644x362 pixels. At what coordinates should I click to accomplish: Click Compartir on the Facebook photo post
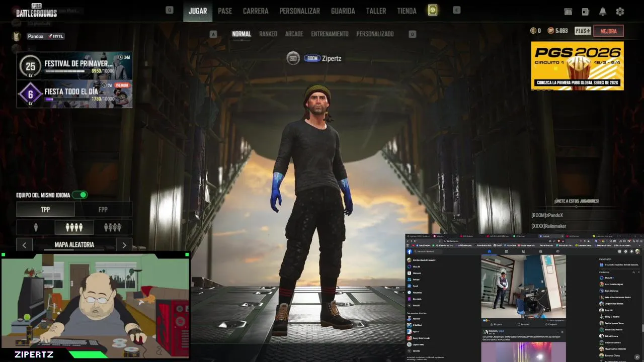click(551, 324)
